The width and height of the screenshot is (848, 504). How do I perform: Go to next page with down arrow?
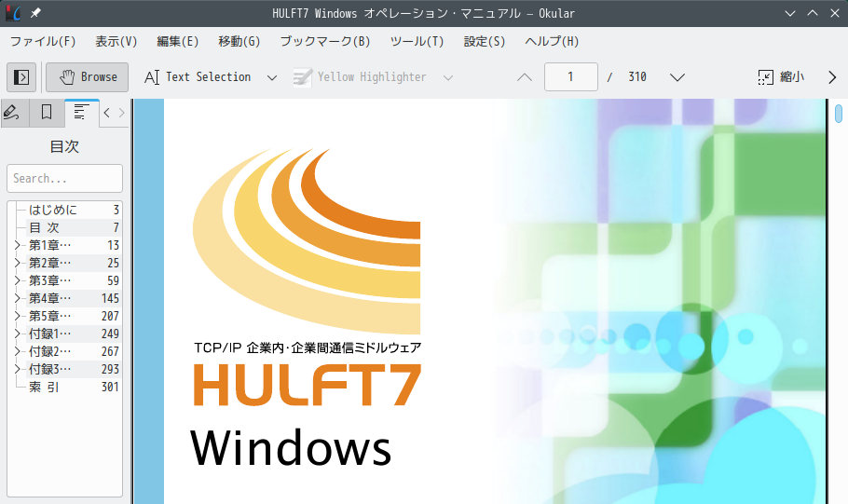point(677,77)
